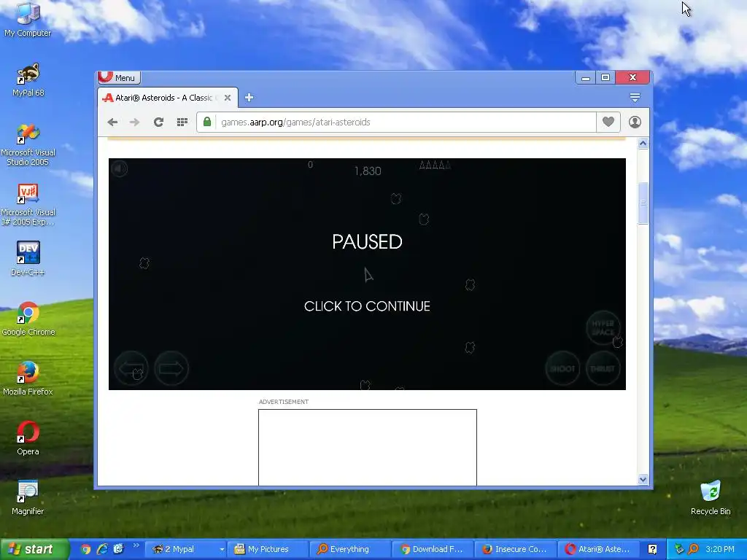Select Opera desktop icon
747x560 pixels.
click(28, 438)
